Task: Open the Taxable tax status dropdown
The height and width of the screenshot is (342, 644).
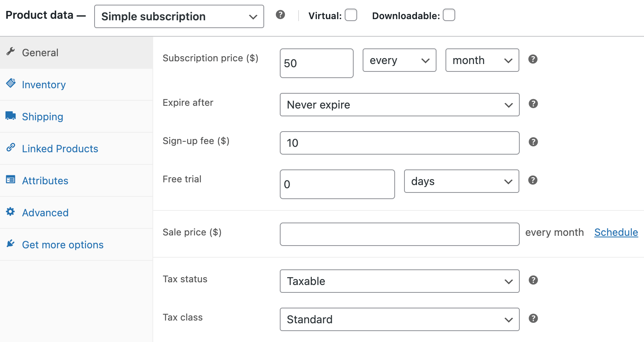Action: [400, 281]
